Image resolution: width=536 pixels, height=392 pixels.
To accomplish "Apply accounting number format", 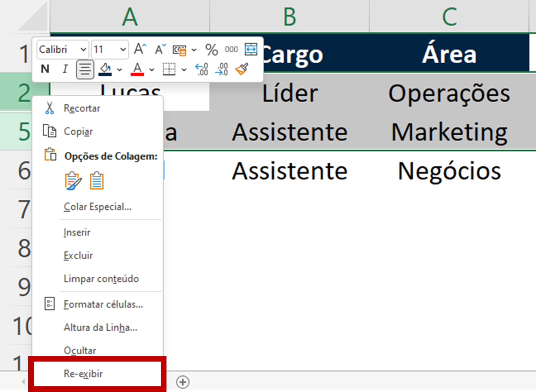I will click(x=179, y=50).
